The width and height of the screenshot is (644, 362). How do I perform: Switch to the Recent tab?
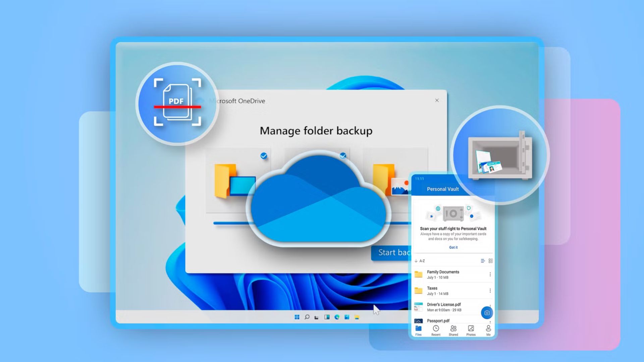coord(436,330)
